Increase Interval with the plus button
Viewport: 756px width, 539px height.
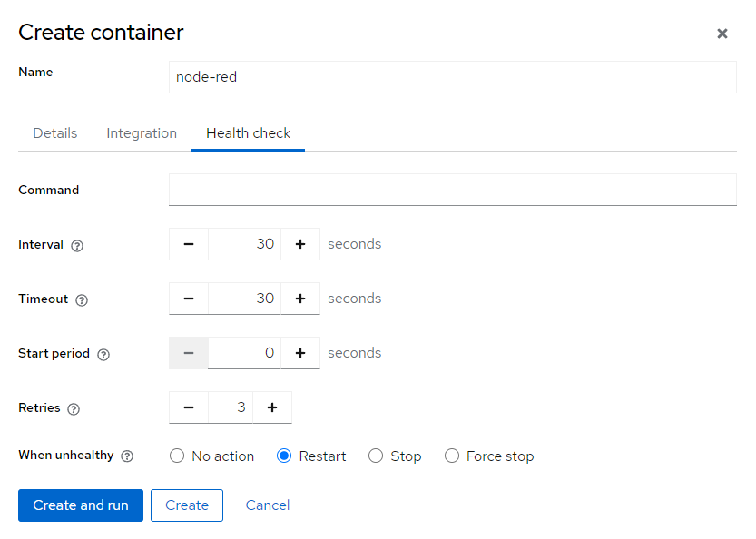pos(300,244)
